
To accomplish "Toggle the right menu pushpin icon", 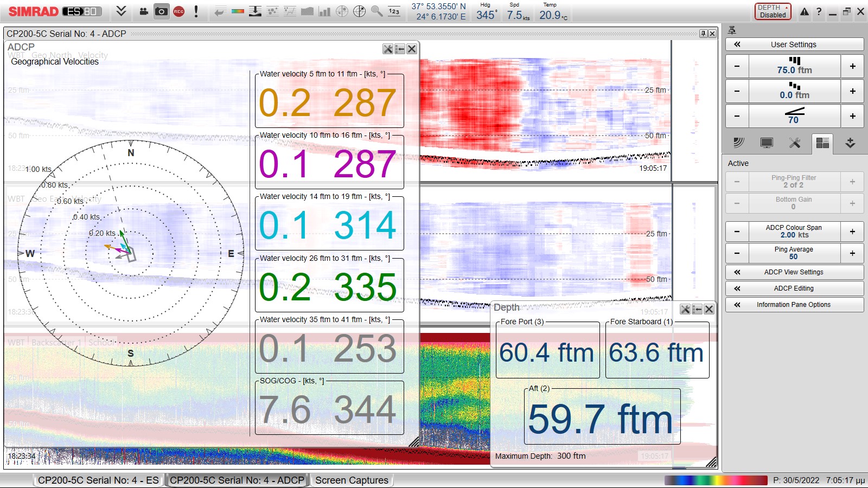I will click(x=732, y=30).
